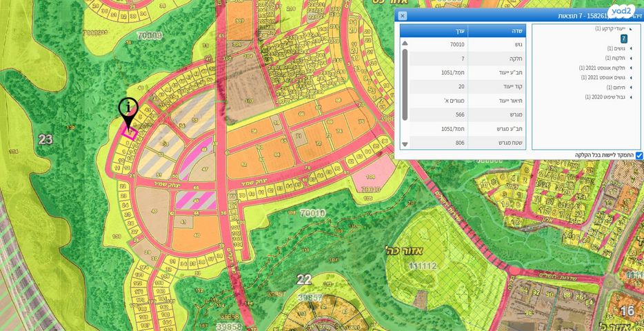644x331 pixels.
Task: Click the 'ערך' column header
Action: coord(434,30)
